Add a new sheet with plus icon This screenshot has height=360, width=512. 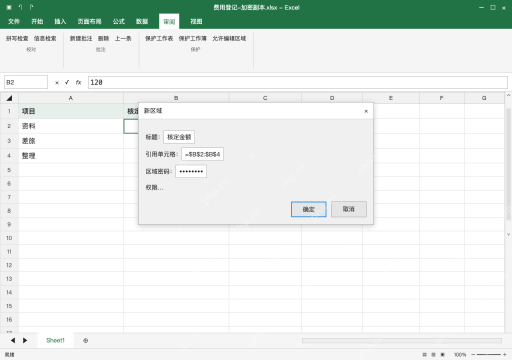(x=86, y=340)
